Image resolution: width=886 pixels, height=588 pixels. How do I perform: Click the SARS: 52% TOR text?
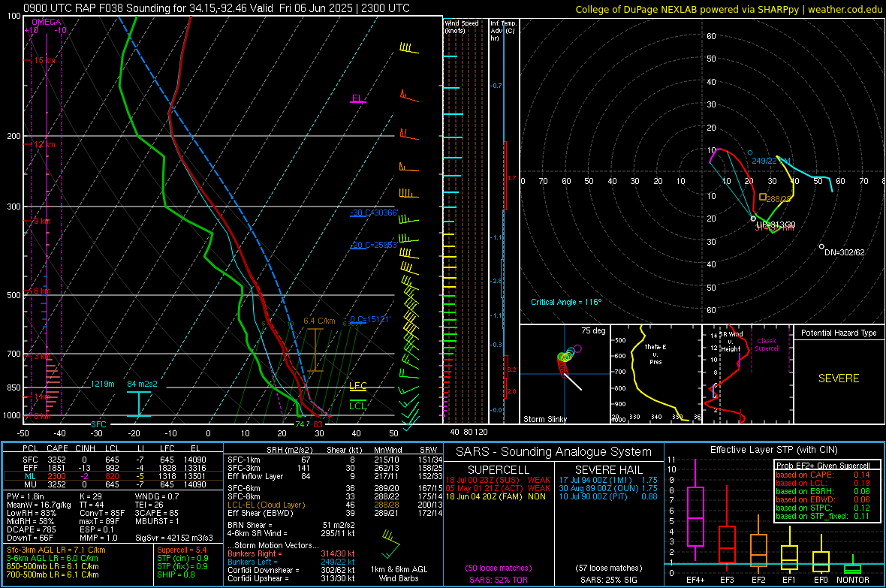499,580
